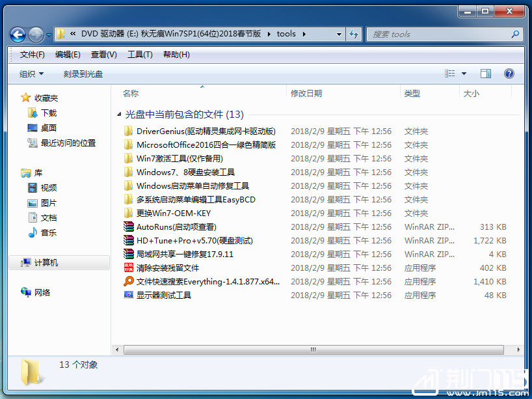Refresh the tools folder view
This screenshot has height=399, width=532.
[354, 34]
